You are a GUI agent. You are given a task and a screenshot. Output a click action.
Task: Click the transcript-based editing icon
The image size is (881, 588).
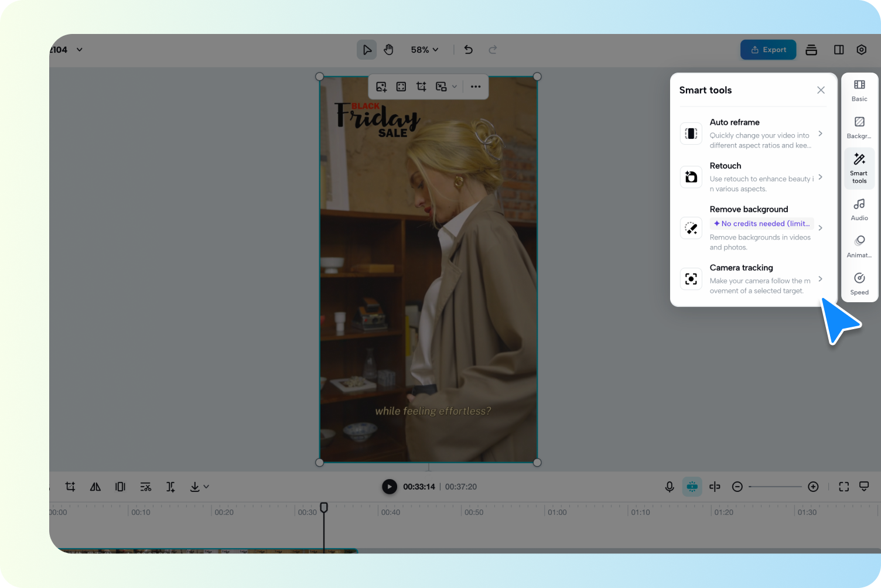coord(146,487)
